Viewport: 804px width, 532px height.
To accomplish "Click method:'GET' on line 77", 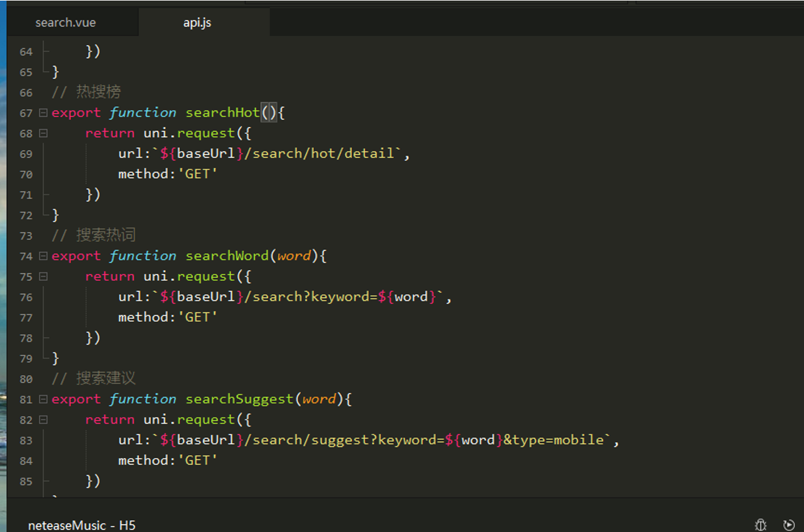I will (169, 317).
